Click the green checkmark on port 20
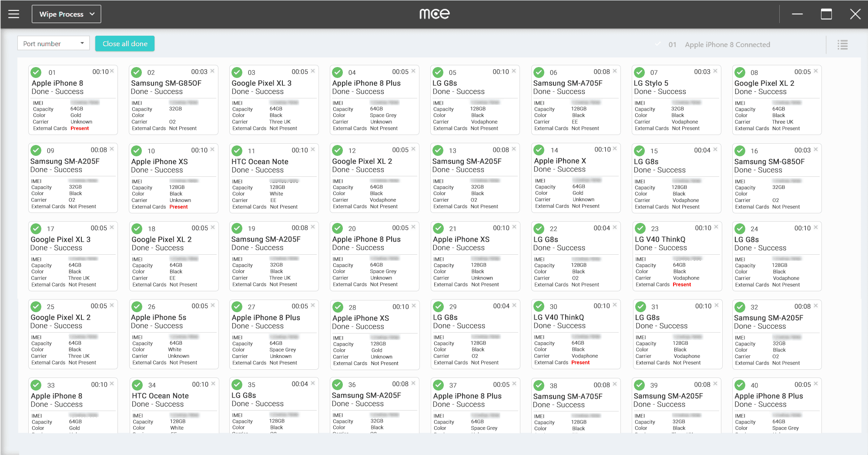Image resolution: width=868 pixels, height=455 pixels. click(337, 228)
